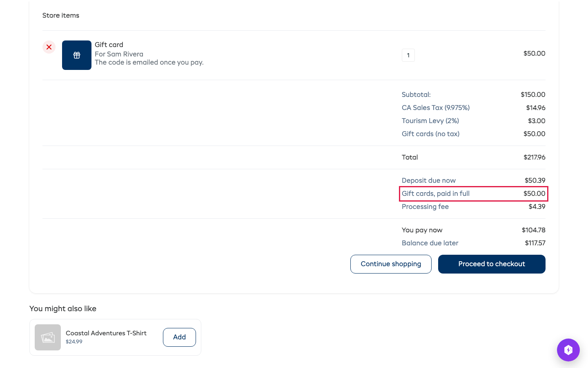Screen dimensions: 588x368
Task: Add Coastal Adventures T-Shirt to cart
Action: pos(179,337)
